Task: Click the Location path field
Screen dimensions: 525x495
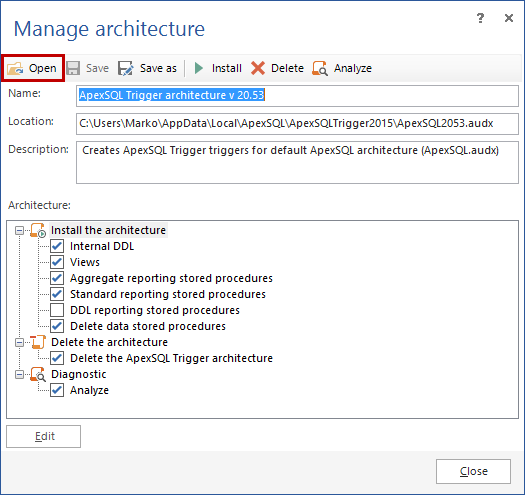Action: tap(297, 124)
